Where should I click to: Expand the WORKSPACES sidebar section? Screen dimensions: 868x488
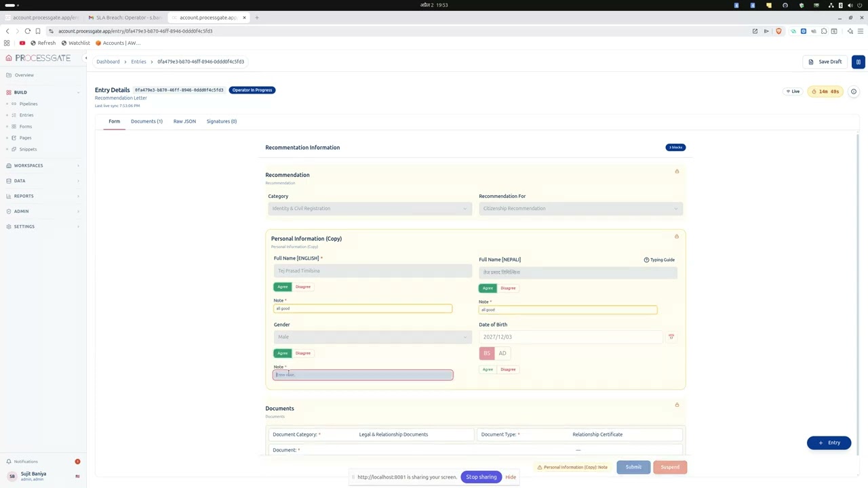tap(42, 165)
